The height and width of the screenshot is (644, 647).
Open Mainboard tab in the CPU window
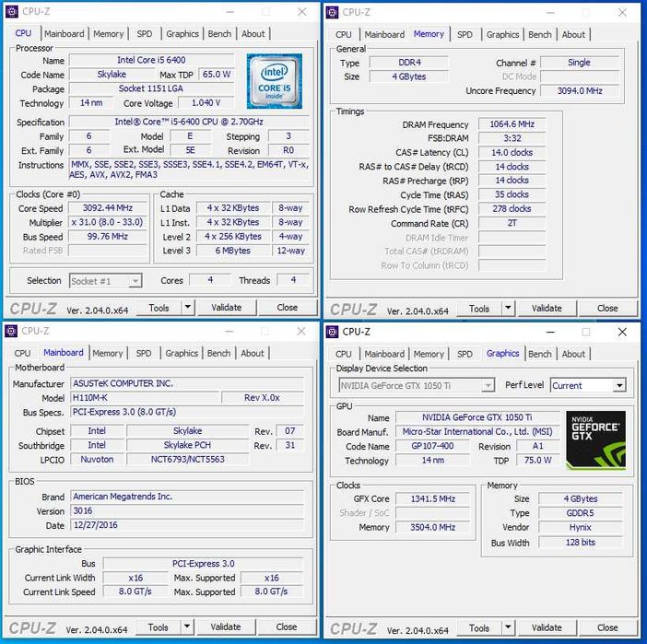[64, 34]
